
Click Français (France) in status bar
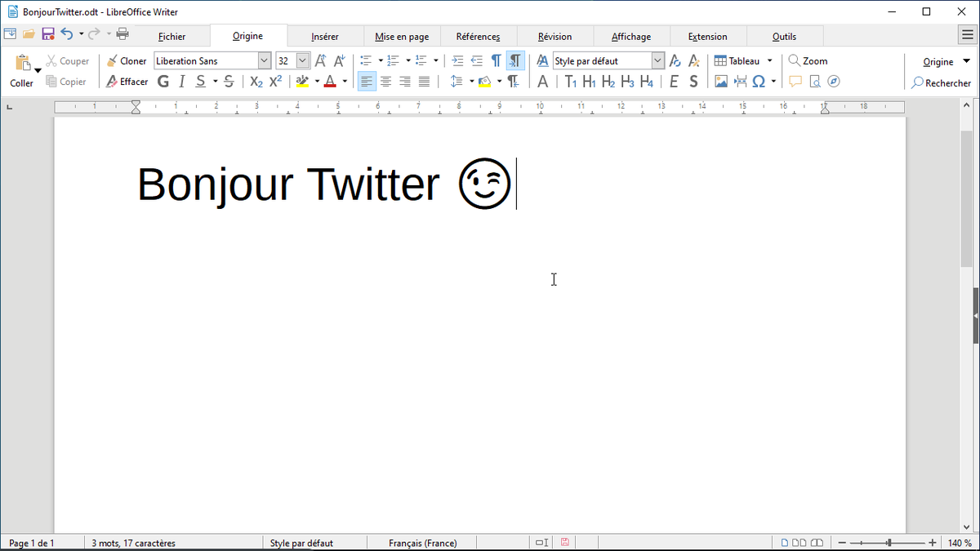423,543
